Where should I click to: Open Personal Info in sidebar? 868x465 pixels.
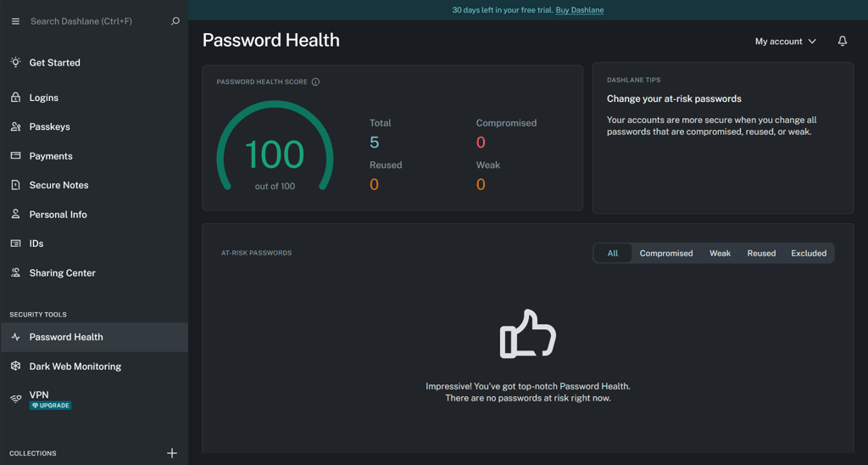(x=58, y=215)
